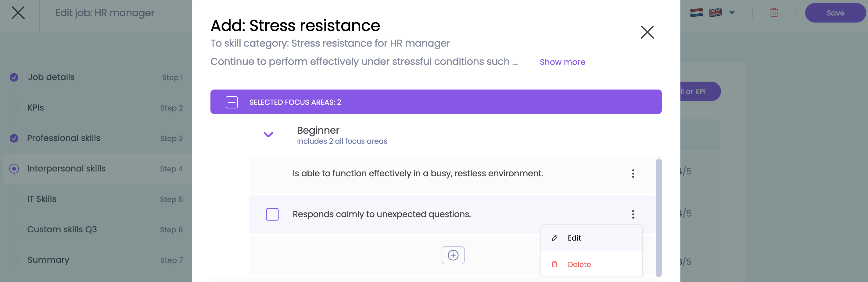The width and height of the screenshot is (868, 282).
Task: Go to the IT Skills step
Action: pyautogui.click(x=42, y=199)
